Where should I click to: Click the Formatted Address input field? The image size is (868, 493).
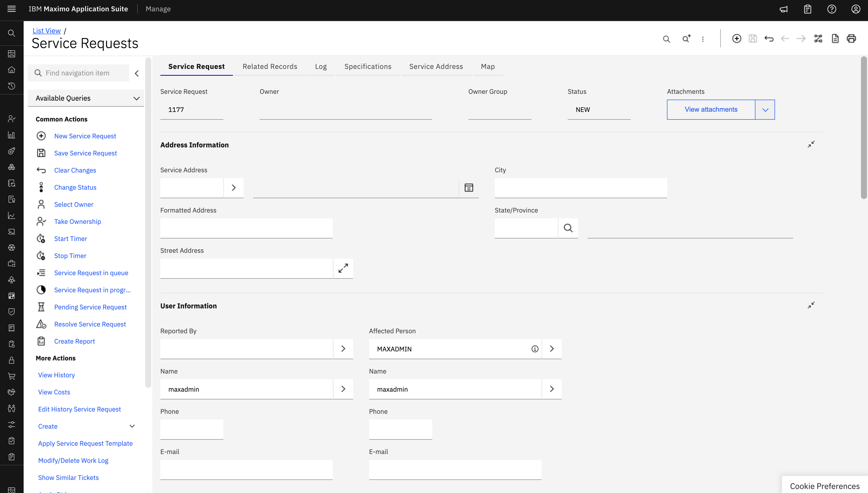247,228
